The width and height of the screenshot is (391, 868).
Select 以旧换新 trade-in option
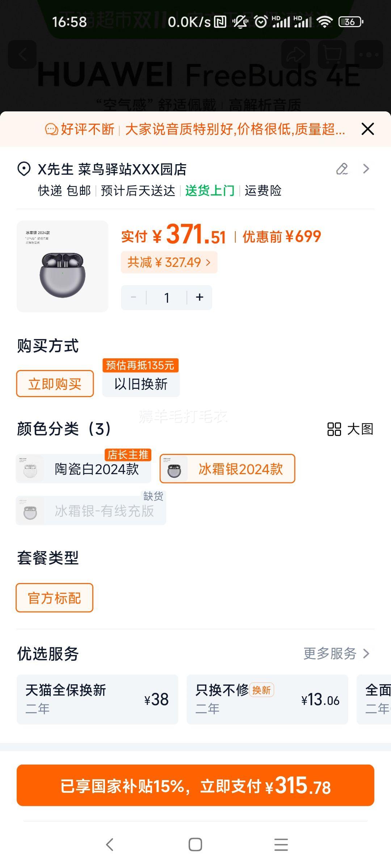point(141,384)
